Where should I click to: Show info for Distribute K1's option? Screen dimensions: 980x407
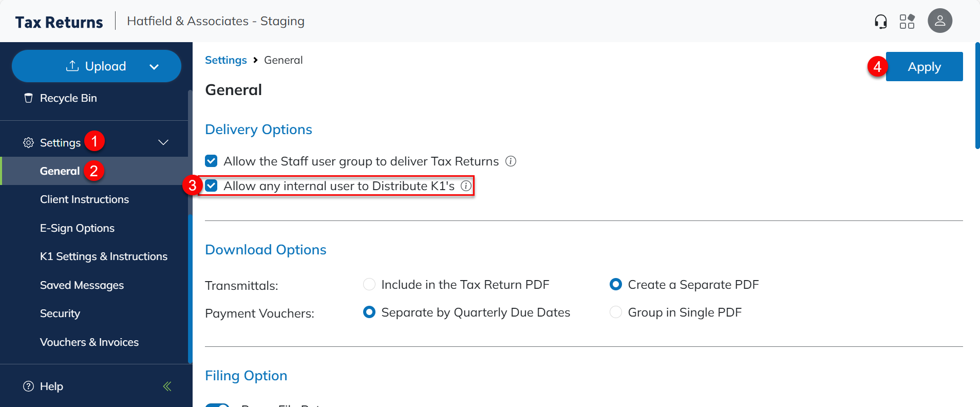click(466, 186)
